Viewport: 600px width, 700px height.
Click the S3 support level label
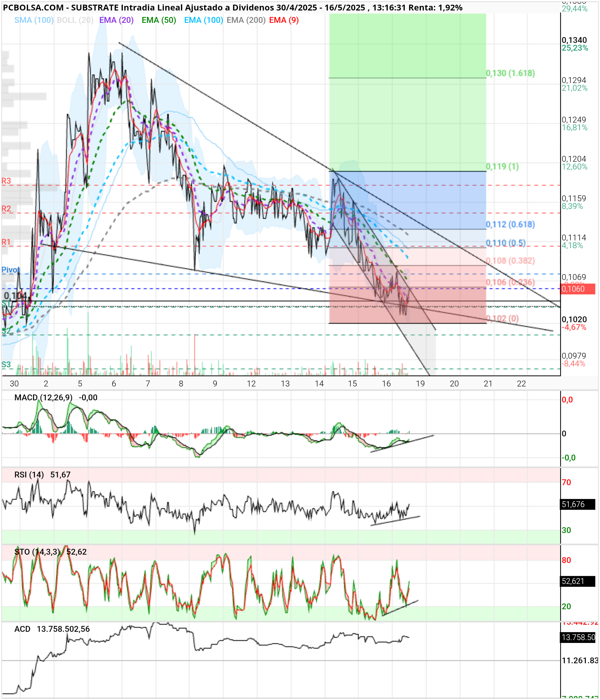click(x=6, y=365)
